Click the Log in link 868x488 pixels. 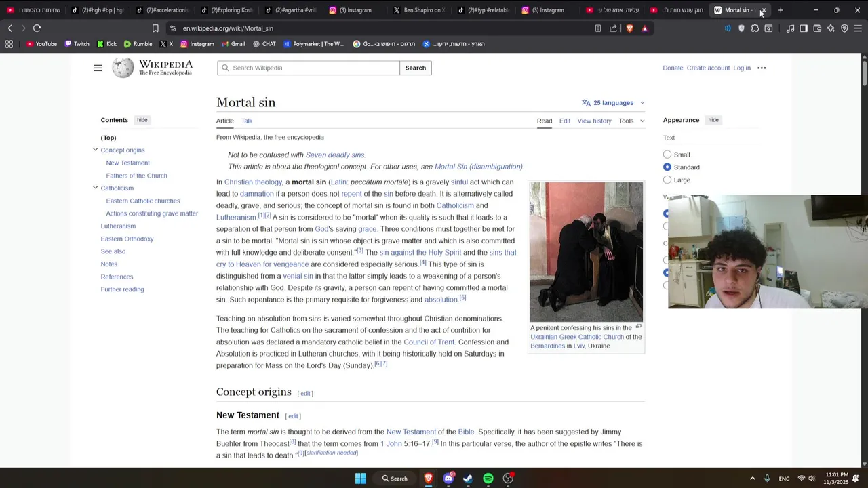coord(742,68)
